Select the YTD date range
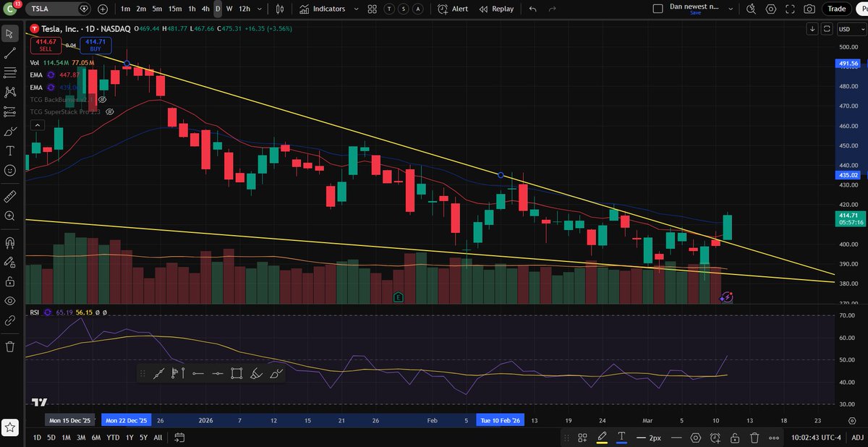868x447 pixels. click(113, 438)
